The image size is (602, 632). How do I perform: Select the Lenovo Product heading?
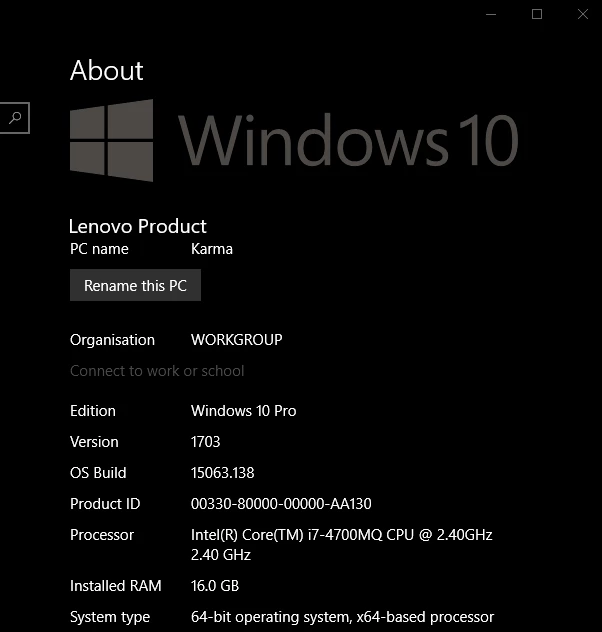[138, 226]
